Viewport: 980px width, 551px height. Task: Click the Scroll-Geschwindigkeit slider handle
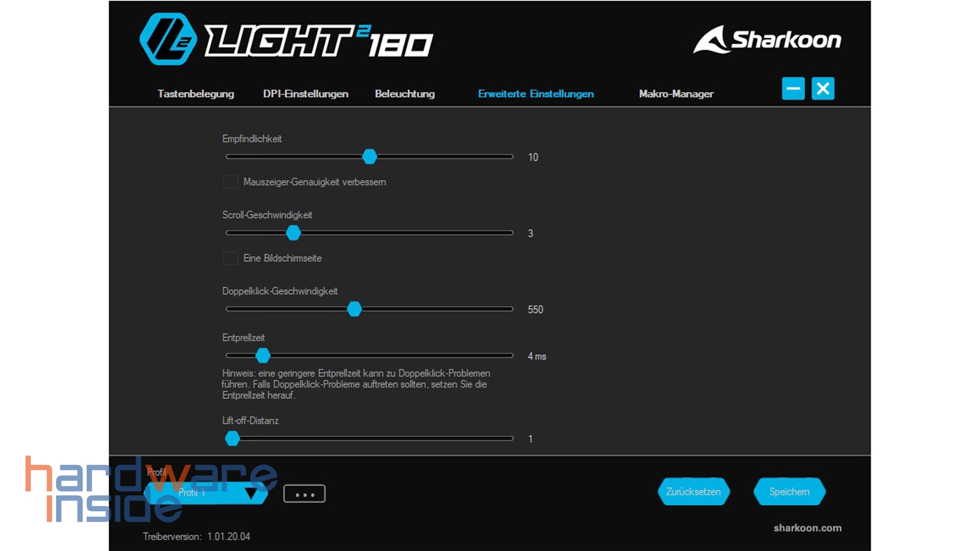click(x=293, y=233)
